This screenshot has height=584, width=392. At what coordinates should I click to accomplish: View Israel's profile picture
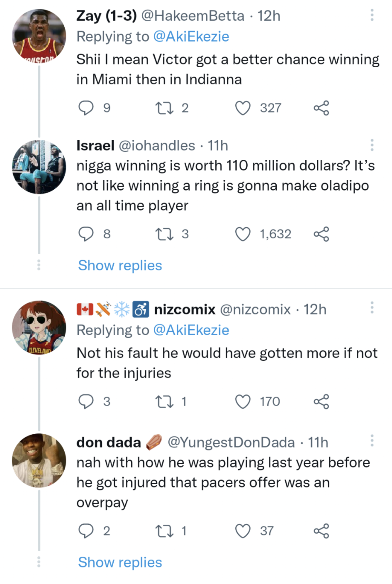pos(39,165)
